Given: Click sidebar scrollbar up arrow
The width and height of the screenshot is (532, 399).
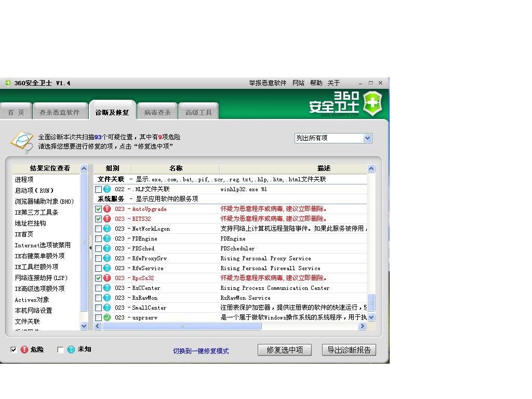Looking at the screenshot, I should click(x=84, y=168).
